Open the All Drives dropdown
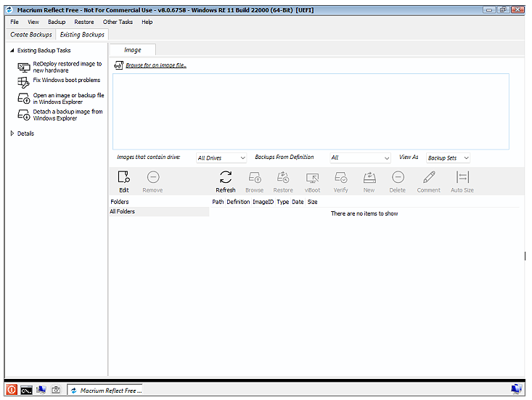 221,158
